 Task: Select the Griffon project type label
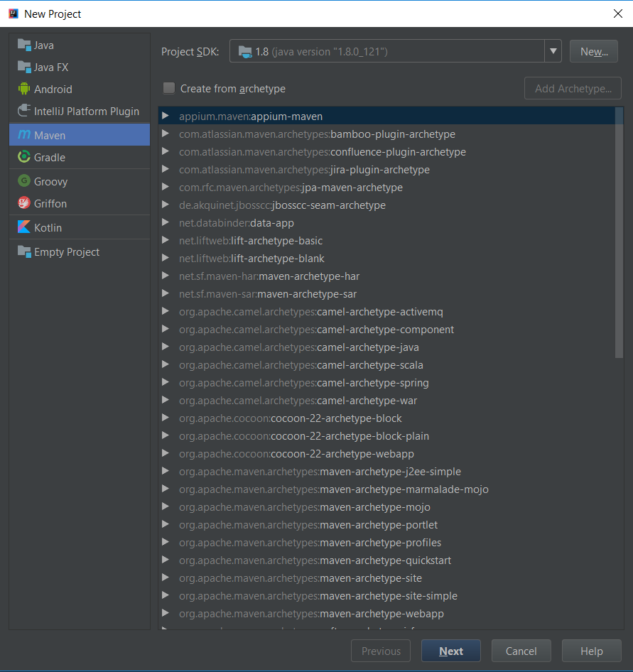coord(50,204)
